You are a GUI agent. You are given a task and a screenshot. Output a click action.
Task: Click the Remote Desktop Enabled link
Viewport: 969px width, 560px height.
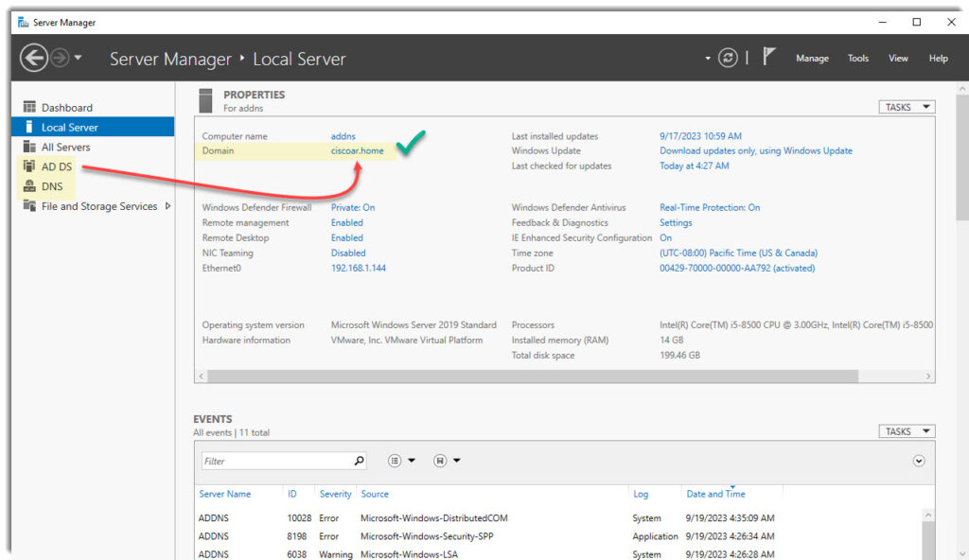coord(346,238)
